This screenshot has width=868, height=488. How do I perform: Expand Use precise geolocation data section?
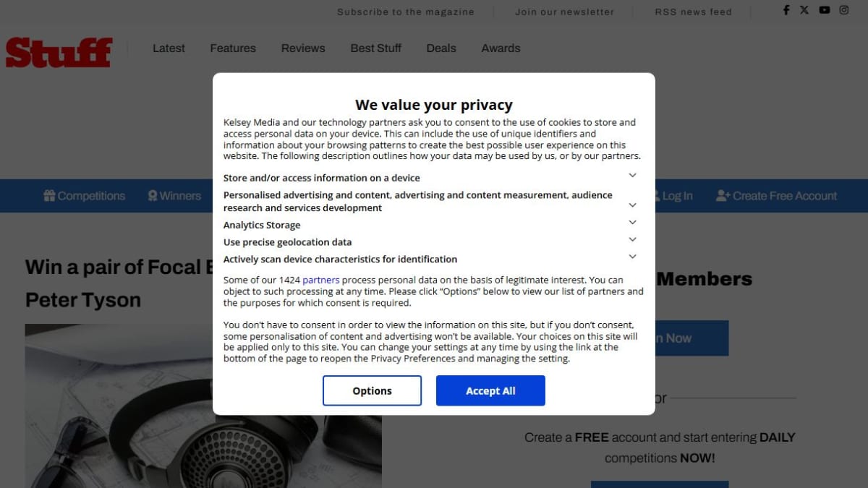click(632, 239)
